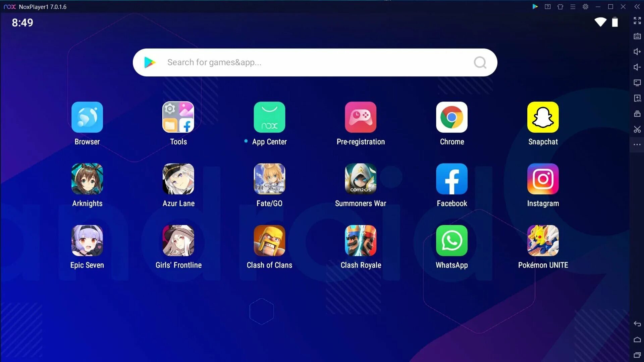Image resolution: width=644 pixels, height=362 pixels.
Task: Click the NoxPlayer keyboard icon
Action: (637, 37)
